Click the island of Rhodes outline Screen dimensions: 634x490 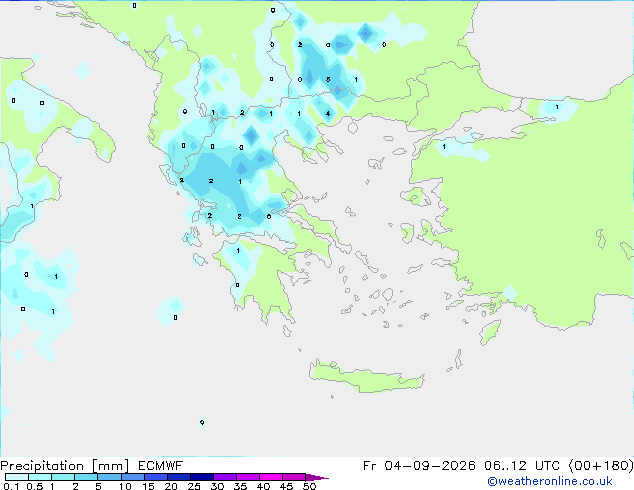tap(490, 332)
